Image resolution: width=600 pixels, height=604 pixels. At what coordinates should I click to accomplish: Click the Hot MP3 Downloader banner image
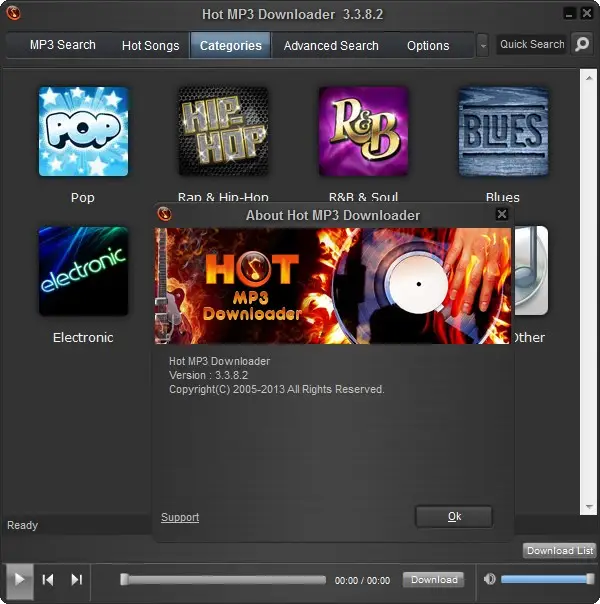(x=333, y=286)
